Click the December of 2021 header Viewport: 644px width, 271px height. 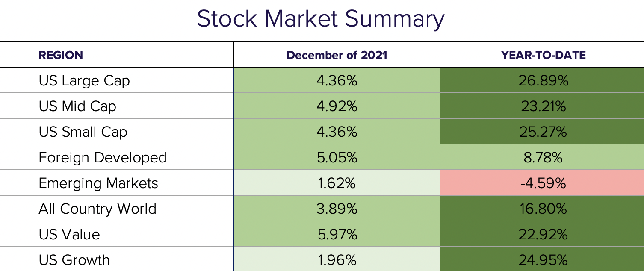pos(337,55)
